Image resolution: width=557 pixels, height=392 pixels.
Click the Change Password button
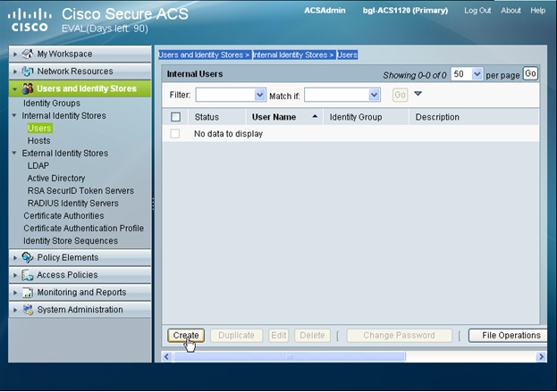point(400,335)
